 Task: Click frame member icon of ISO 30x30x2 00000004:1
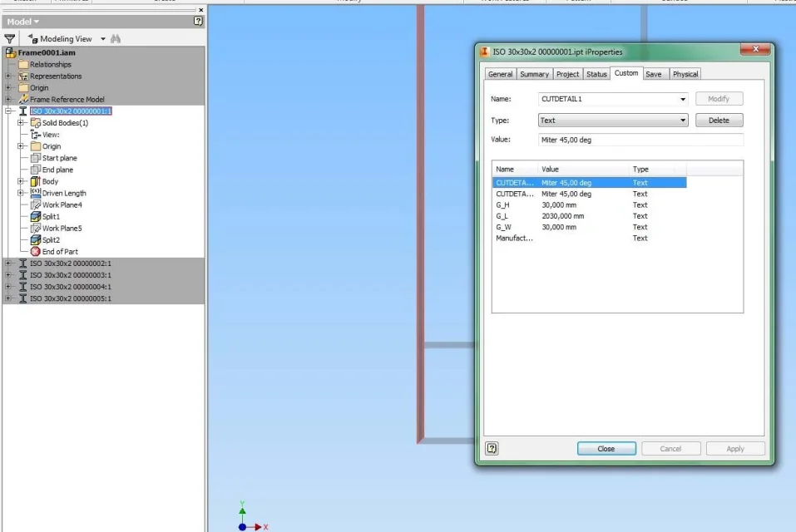coord(22,287)
